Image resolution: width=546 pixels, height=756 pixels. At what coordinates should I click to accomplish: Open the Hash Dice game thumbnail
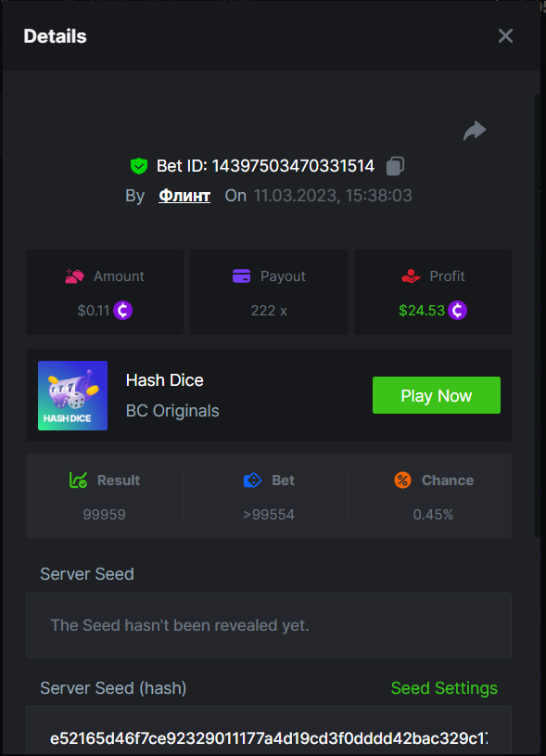coord(72,395)
